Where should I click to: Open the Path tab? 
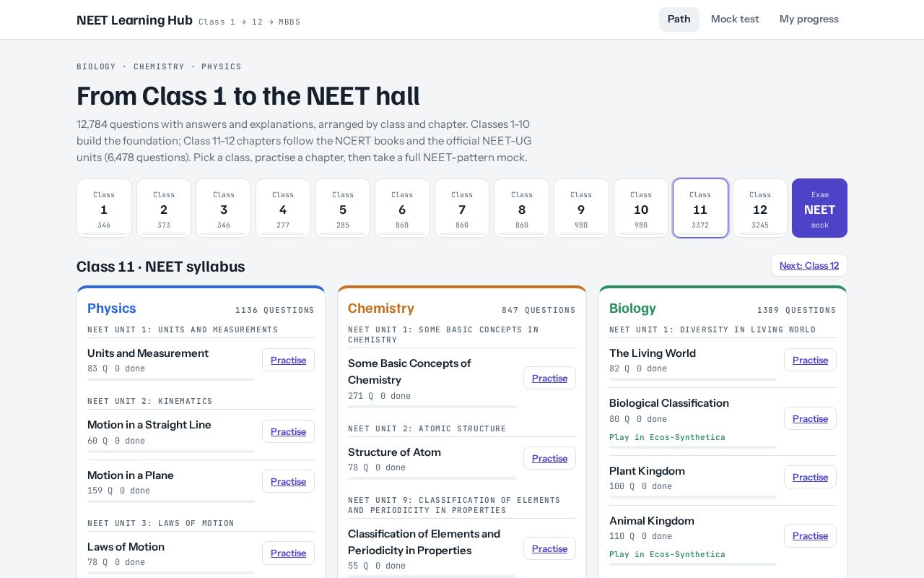pyautogui.click(x=679, y=20)
